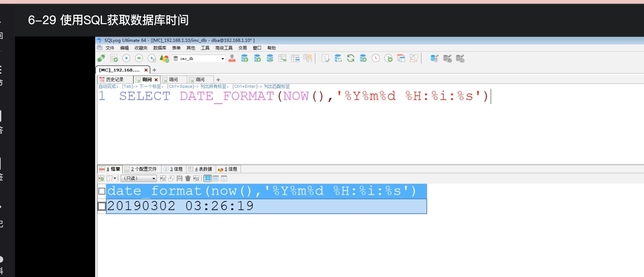Switch to the 5 信息 tab
Viewport: 644px width, 277px height.
click(228, 169)
